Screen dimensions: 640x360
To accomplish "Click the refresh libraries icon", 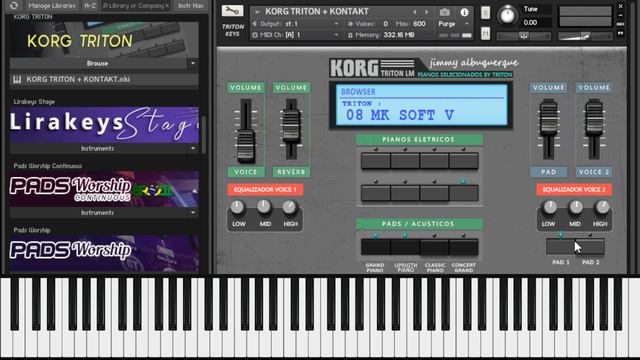I will tap(14, 5).
